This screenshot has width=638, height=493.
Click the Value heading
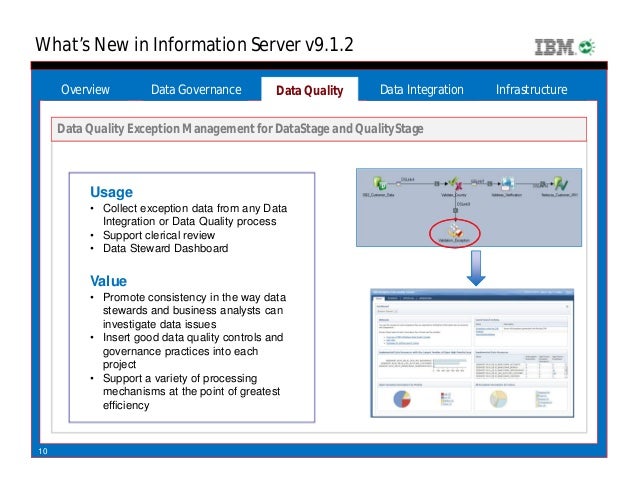(x=108, y=281)
